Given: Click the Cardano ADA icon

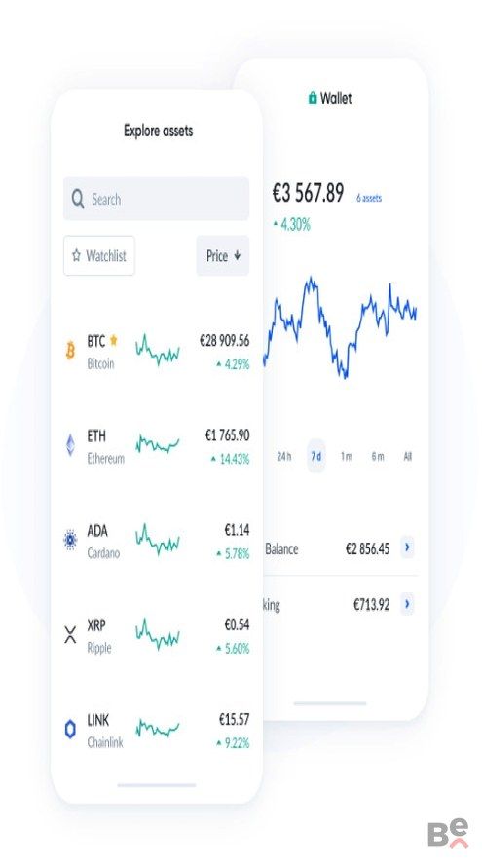Looking at the screenshot, I should (70, 540).
